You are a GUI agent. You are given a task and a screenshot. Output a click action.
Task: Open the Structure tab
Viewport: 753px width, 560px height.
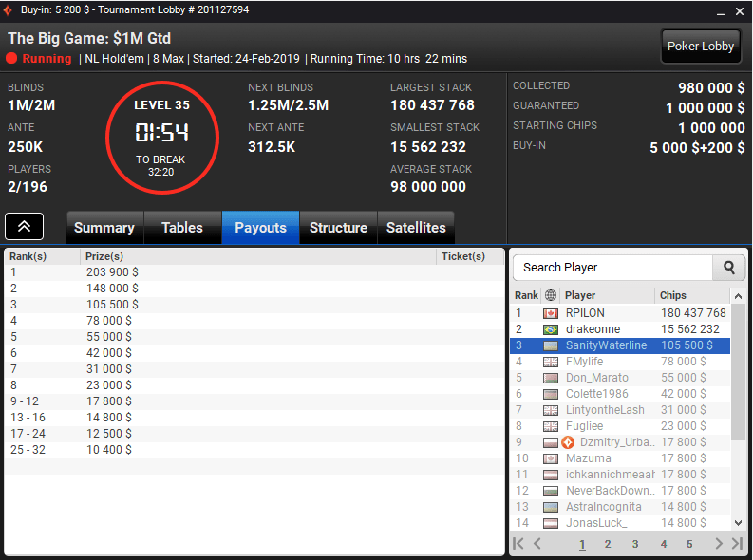pos(339,228)
